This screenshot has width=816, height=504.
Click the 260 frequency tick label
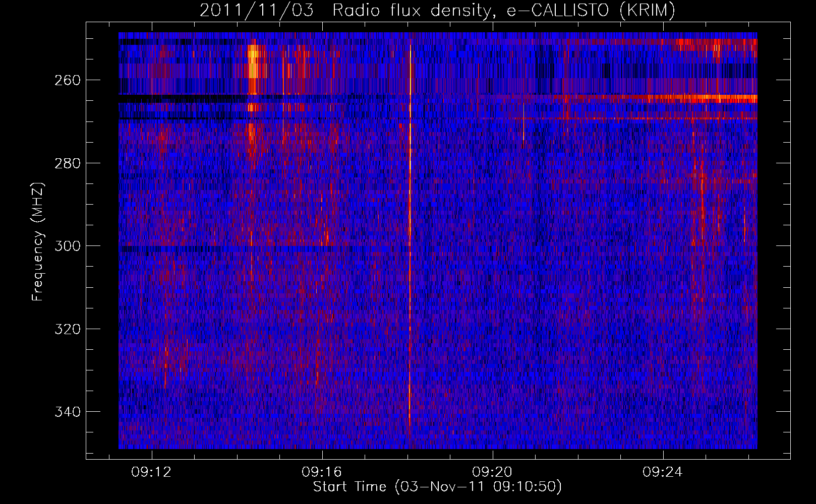point(67,80)
